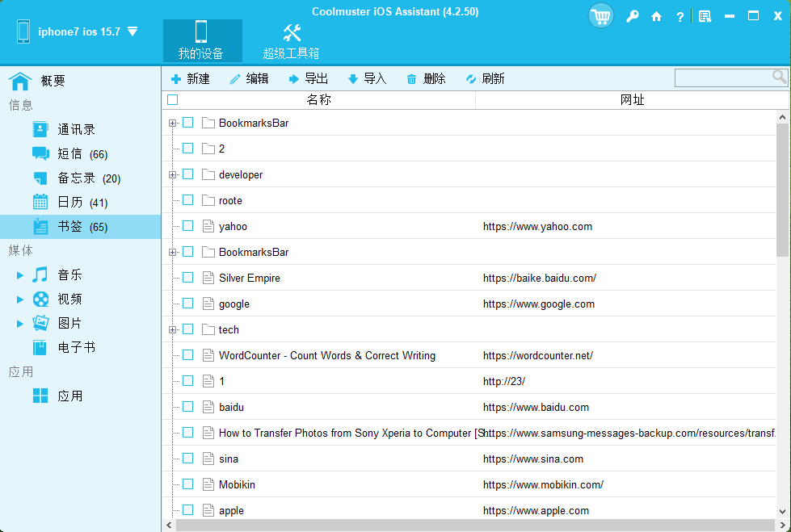This screenshot has height=532, width=791.
Task: Click the vertical scrollbar thumb
Action: point(782,190)
